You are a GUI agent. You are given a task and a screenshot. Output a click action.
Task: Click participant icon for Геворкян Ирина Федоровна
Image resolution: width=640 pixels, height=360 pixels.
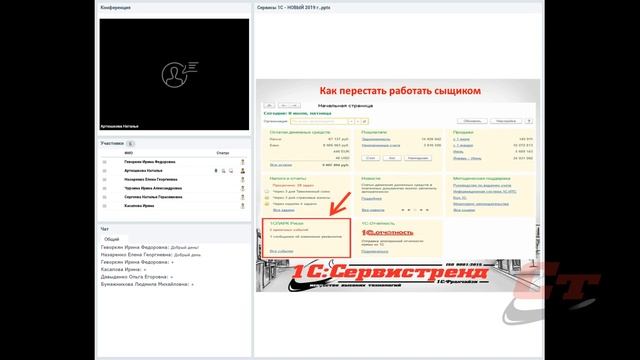click(242, 162)
